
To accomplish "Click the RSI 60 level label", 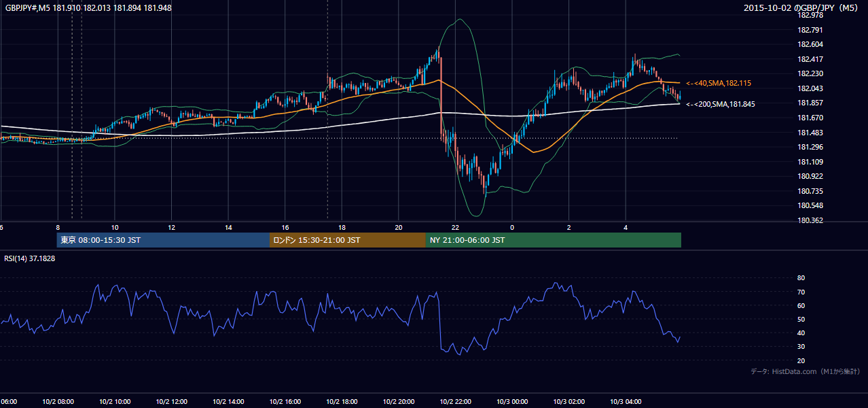I will (801, 305).
